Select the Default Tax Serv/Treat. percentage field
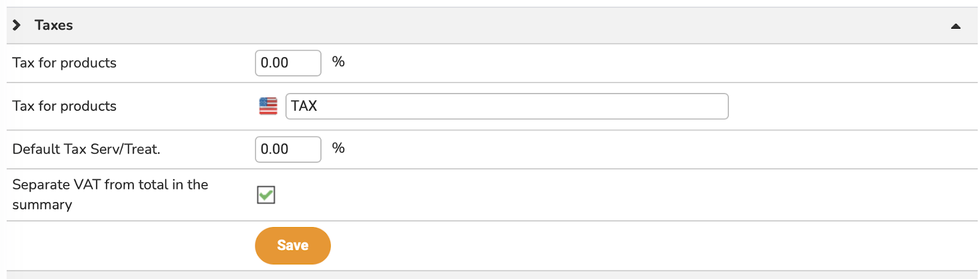 [x=288, y=149]
